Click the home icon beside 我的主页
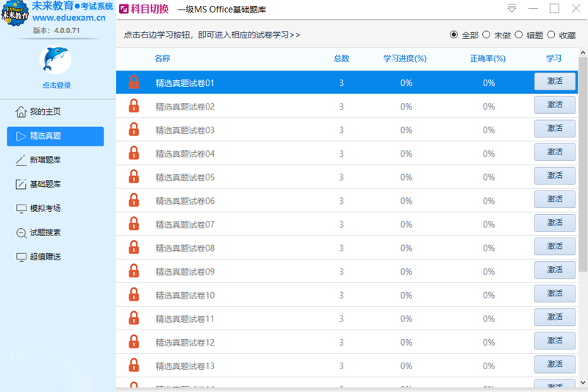588x392 pixels. [x=21, y=112]
